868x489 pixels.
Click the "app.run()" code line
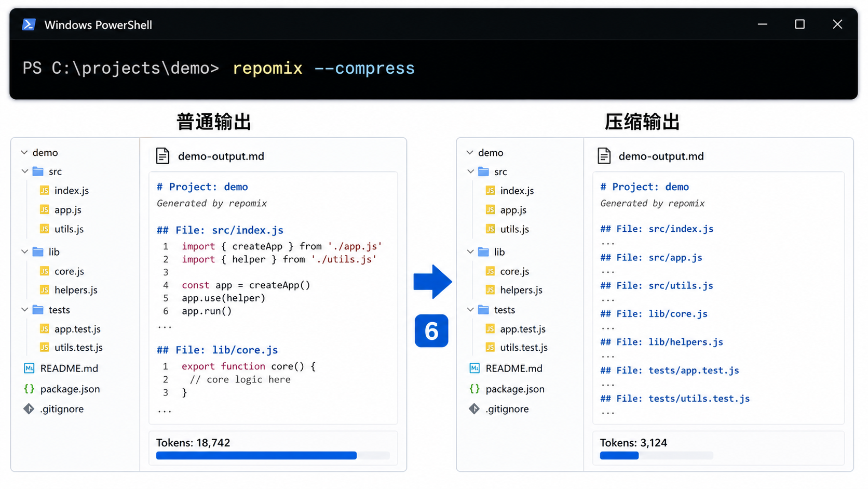tap(207, 311)
